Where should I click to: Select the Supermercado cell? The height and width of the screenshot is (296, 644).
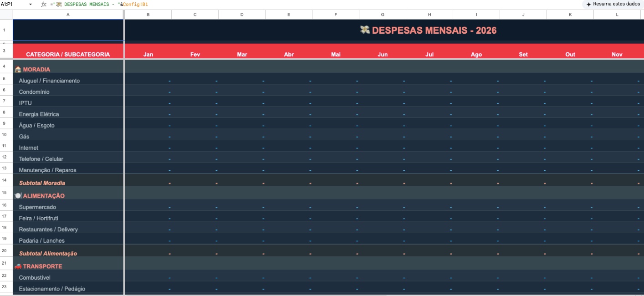click(37, 207)
